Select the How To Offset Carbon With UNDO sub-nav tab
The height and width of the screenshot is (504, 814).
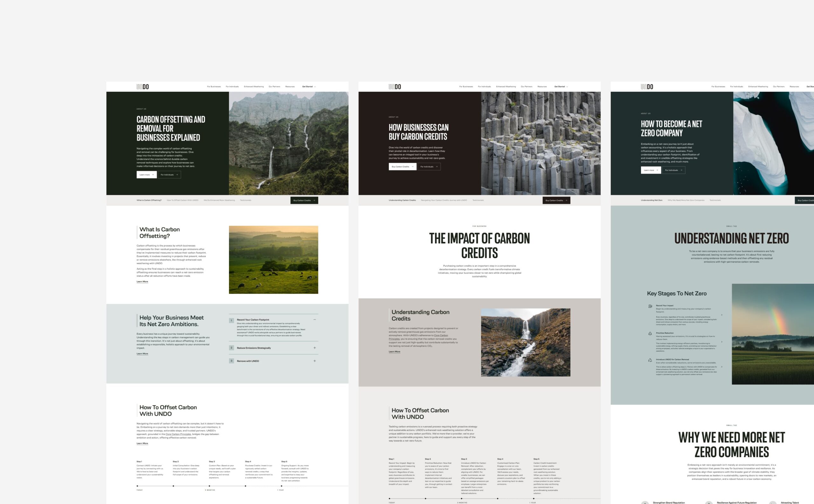pos(183,200)
